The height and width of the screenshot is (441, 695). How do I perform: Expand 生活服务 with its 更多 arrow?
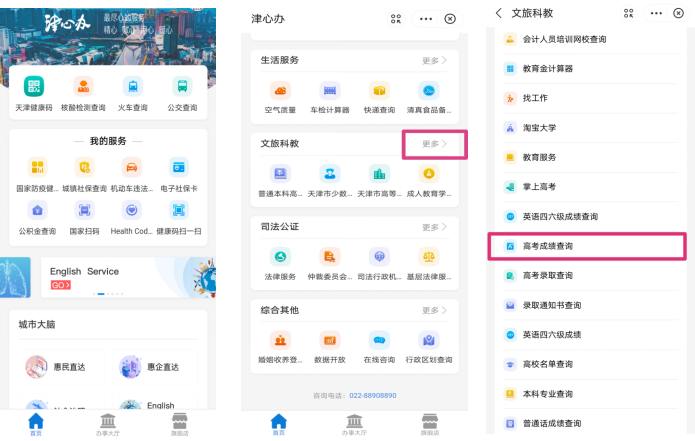tap(434, 61)
